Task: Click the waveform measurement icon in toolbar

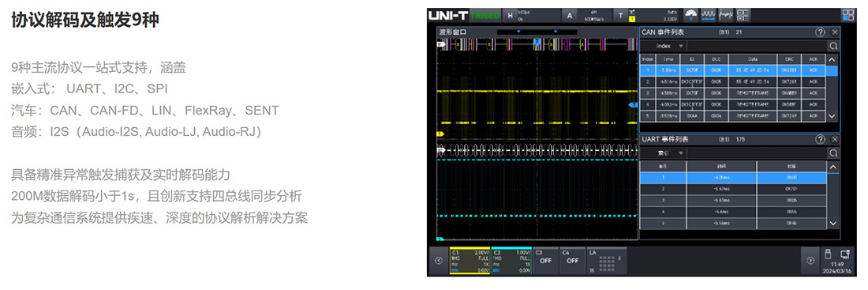Action: [708, 16]
